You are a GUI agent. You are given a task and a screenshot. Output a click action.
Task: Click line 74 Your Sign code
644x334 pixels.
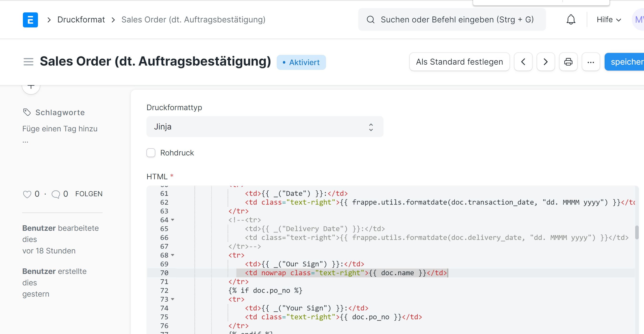click(x=306, y=308)
